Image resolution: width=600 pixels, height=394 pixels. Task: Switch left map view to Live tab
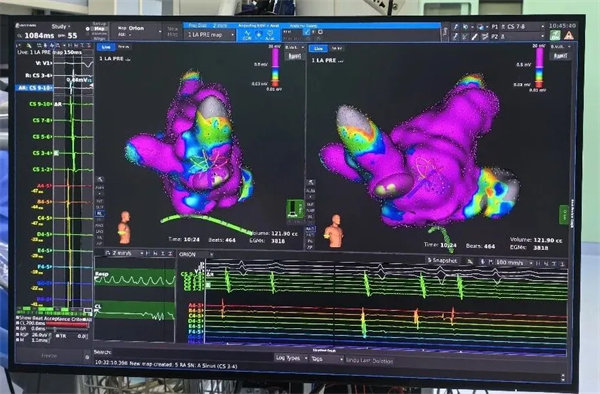coord(106,47)
